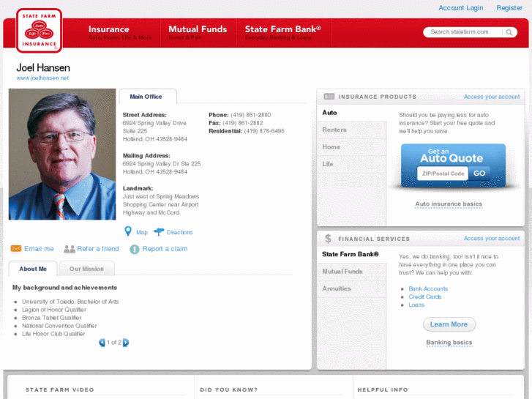Click the Search statefarm.com field
Viewport: 532px width, 399px height.
(x=463, y=32)
